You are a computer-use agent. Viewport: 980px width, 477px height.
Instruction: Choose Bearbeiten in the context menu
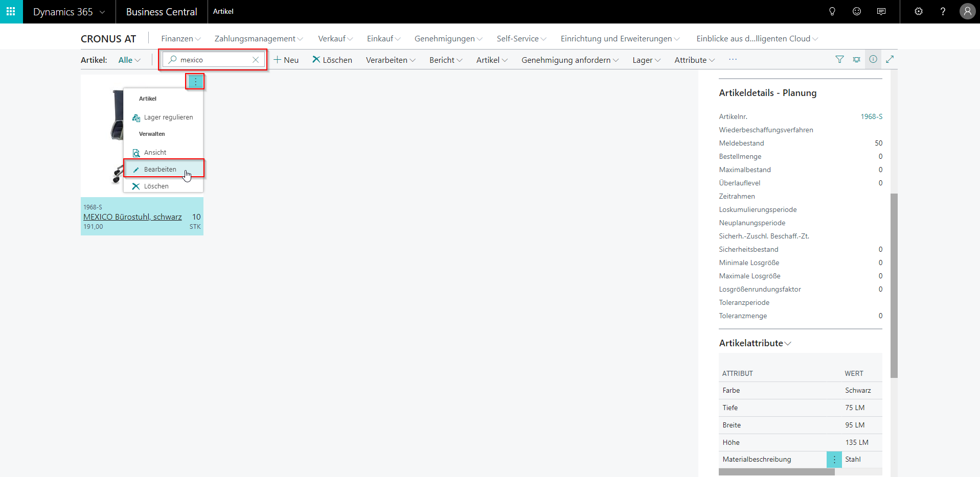(163, 170)
